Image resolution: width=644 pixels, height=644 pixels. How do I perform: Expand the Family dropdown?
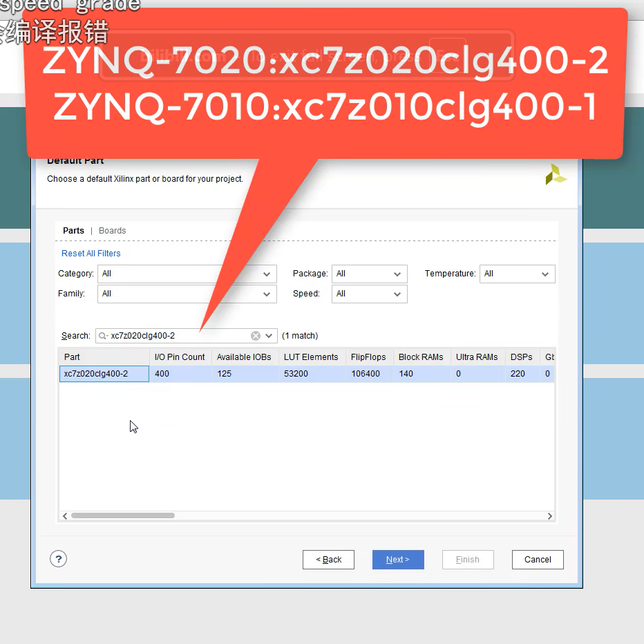187,294
